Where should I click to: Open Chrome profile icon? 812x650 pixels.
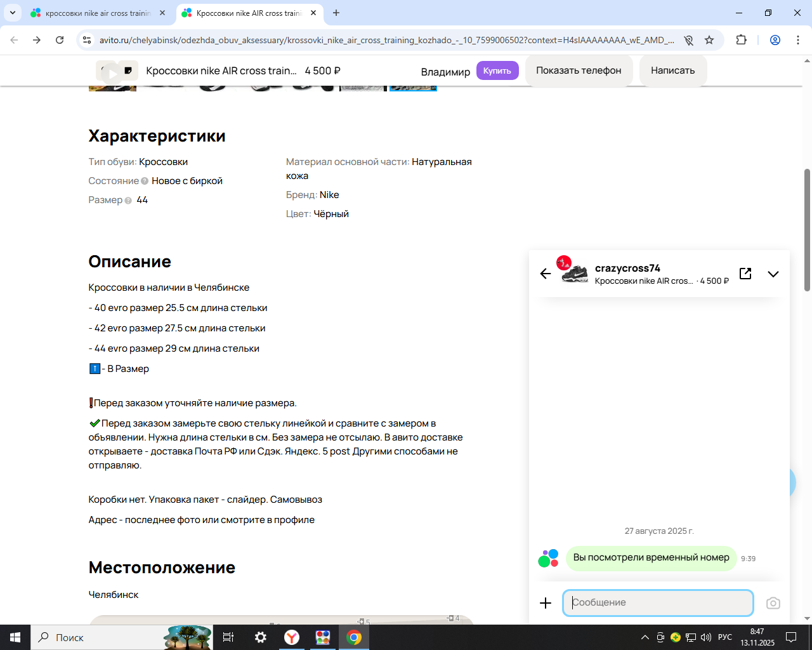coord(775,40)
